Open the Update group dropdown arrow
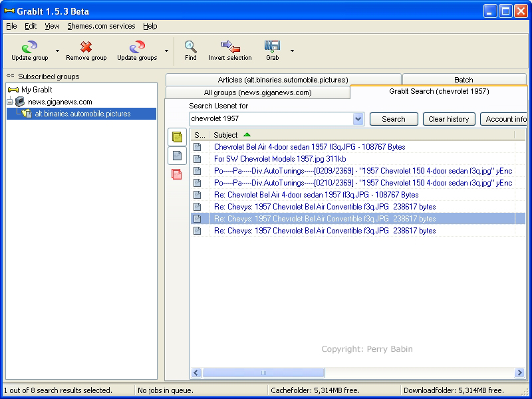Screen dimensions: 532x399 (x=57, y=51)
